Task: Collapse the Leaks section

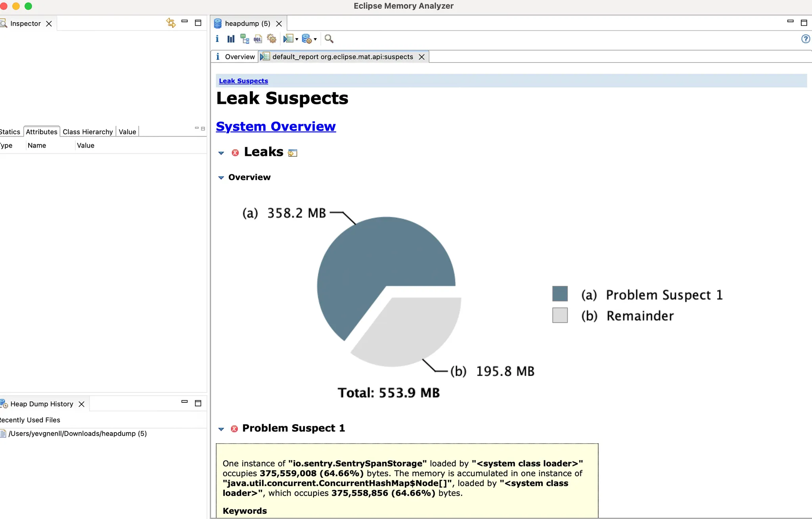Action: pyautogui.click(x=221, y=153)
